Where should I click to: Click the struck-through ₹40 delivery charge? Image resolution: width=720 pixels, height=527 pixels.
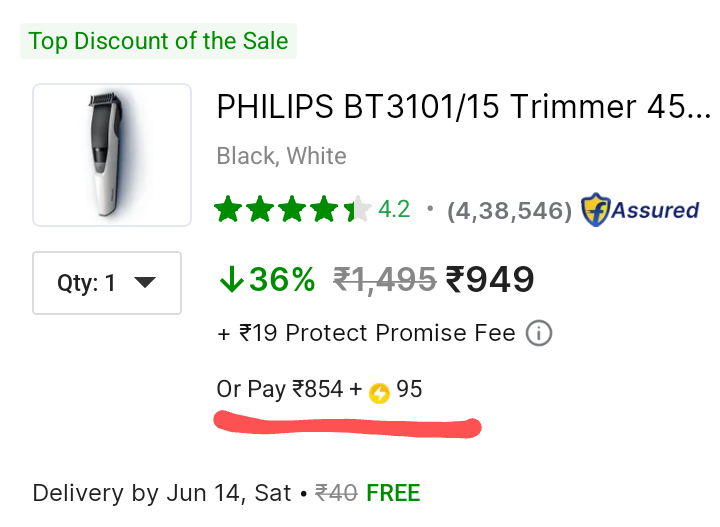tap(336, 493)
